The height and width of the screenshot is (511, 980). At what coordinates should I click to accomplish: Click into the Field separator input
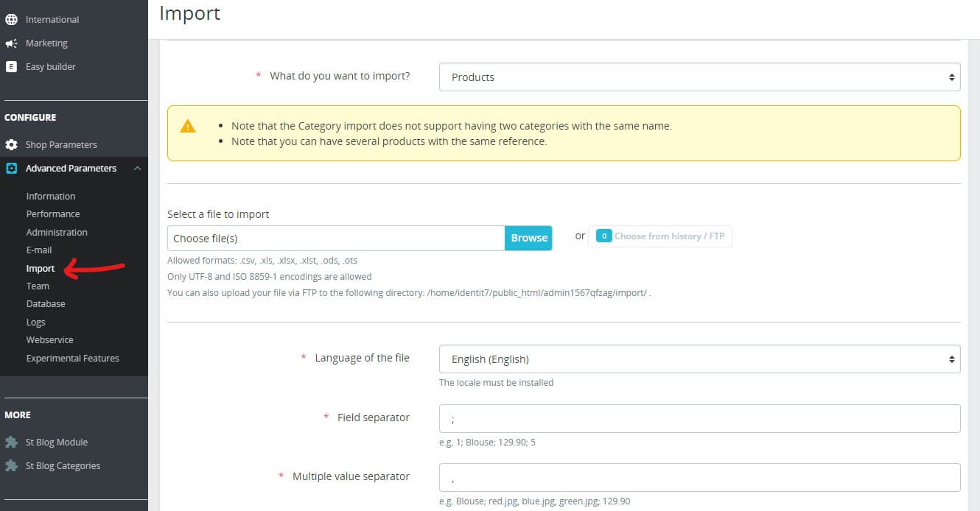(699, 418)
